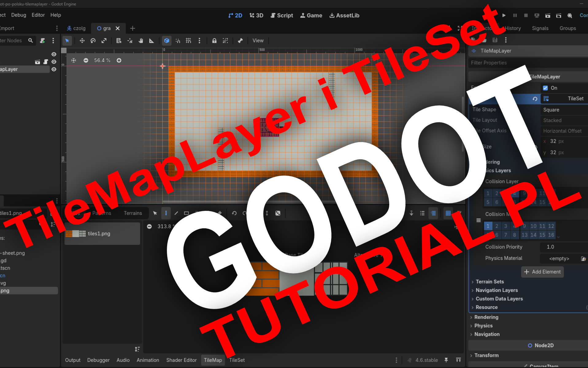Activate the Pan mode hand tool
The width and height of the screenshot is (588, 368).
141,41
